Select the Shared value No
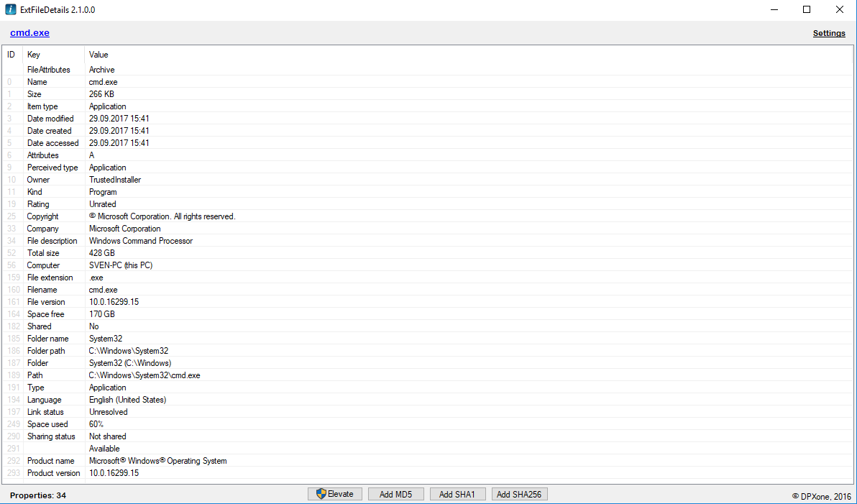Viewport: 857px width, 504px height. coord(93,326)
